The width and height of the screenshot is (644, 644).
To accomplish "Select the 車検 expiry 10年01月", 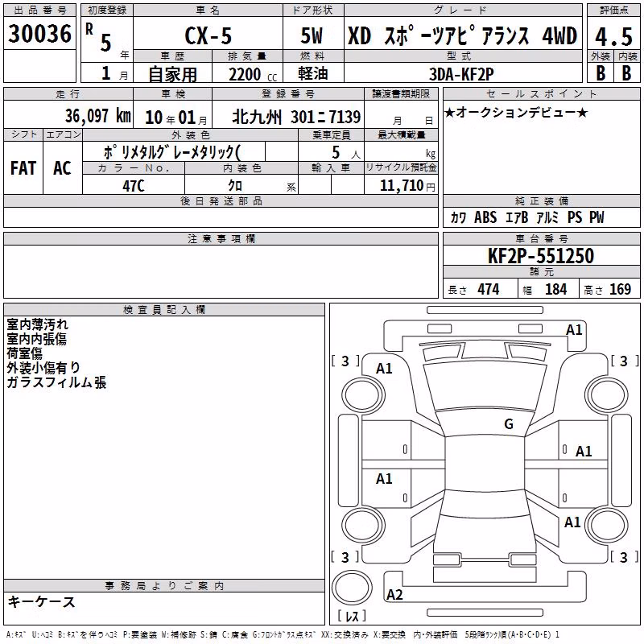I will pyautogui.click(x=176, y=118).
